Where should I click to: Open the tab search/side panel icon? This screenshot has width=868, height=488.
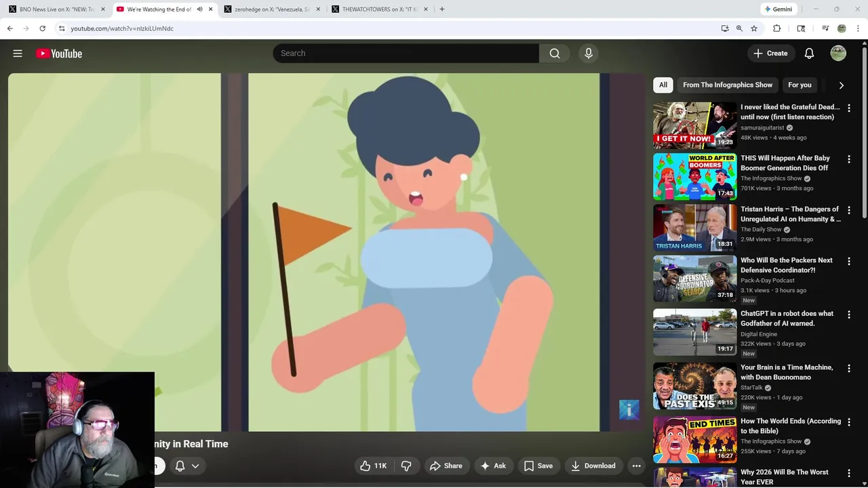click(x=801, y=28)
